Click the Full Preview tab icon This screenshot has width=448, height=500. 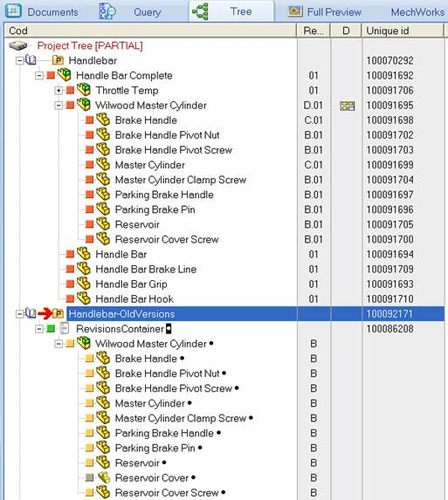pos(295,11)
